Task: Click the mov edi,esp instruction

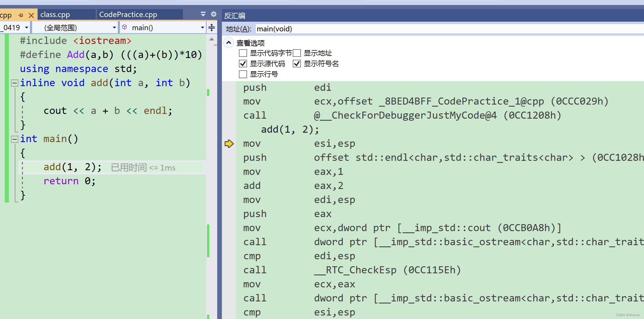Action: point(299,200)
